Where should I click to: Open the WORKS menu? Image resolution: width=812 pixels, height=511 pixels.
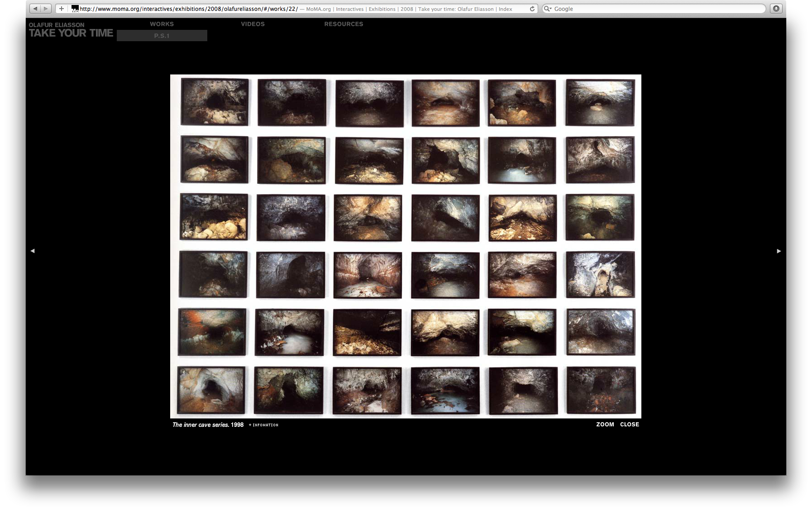point(162,24)
